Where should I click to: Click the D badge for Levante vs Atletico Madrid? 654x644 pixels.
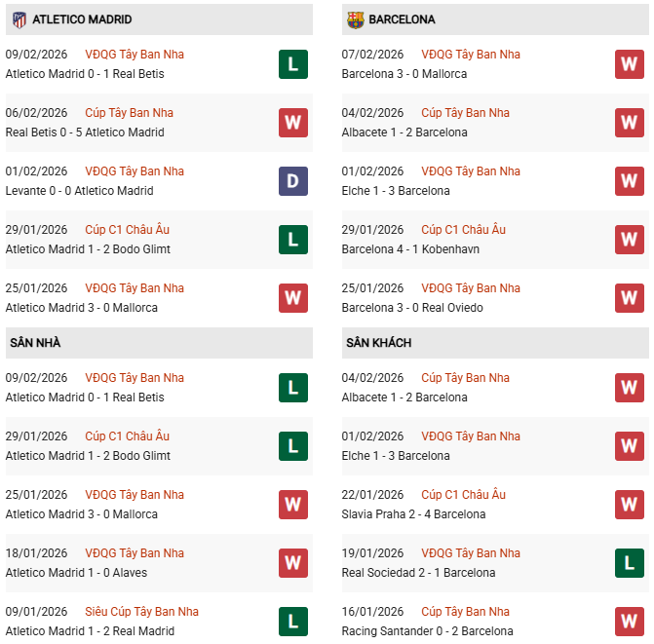pos(292,181)
